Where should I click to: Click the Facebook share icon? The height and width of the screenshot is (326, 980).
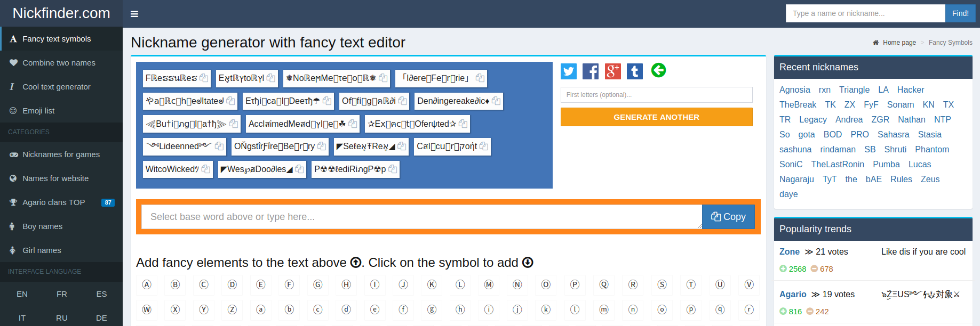point(591,71)
